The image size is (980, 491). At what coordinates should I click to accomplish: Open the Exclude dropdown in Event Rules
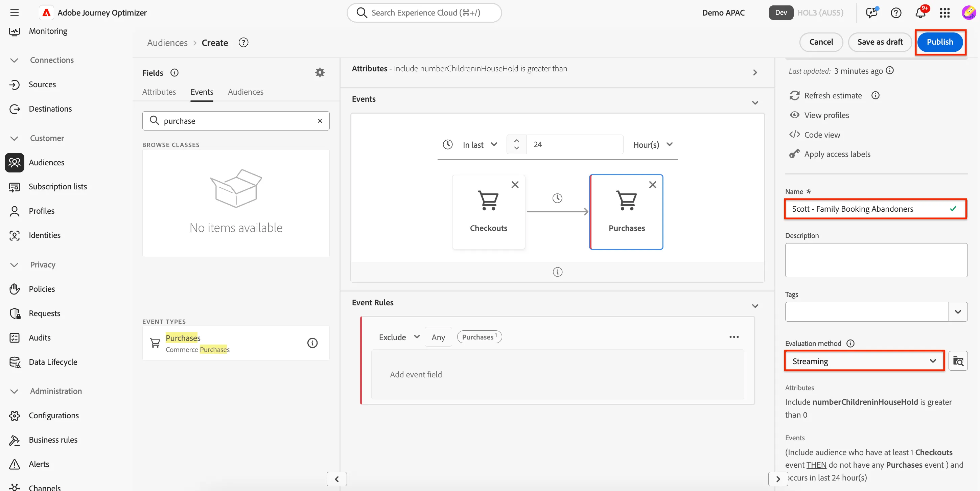click(x=399, y=337)
